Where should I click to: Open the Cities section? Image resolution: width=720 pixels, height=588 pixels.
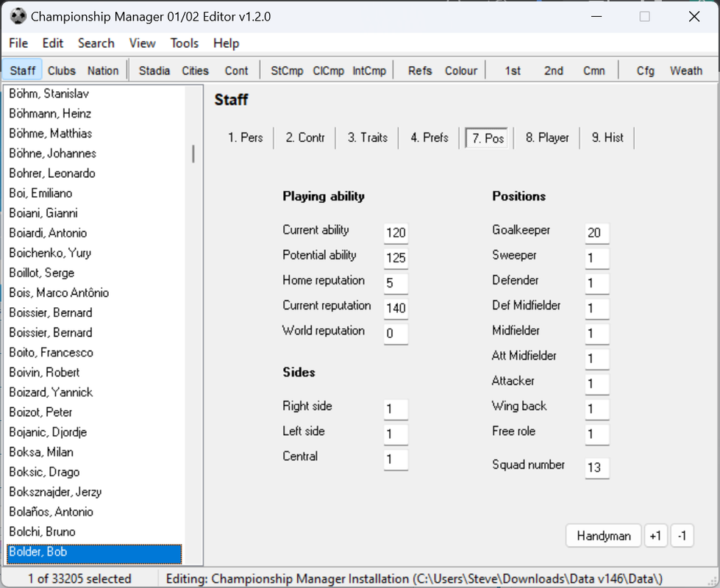195,71
